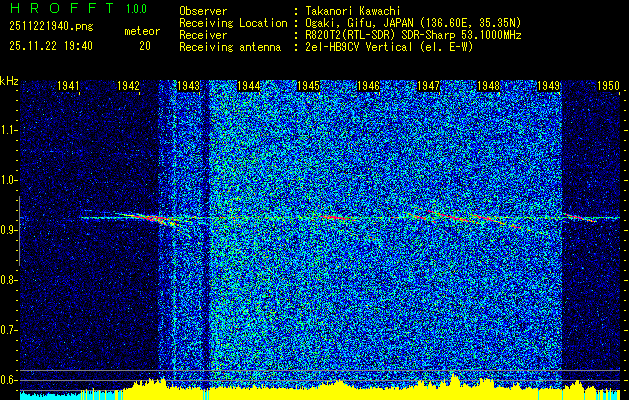Click the 1948 time marker
The image size is (629, 400).
489,86
